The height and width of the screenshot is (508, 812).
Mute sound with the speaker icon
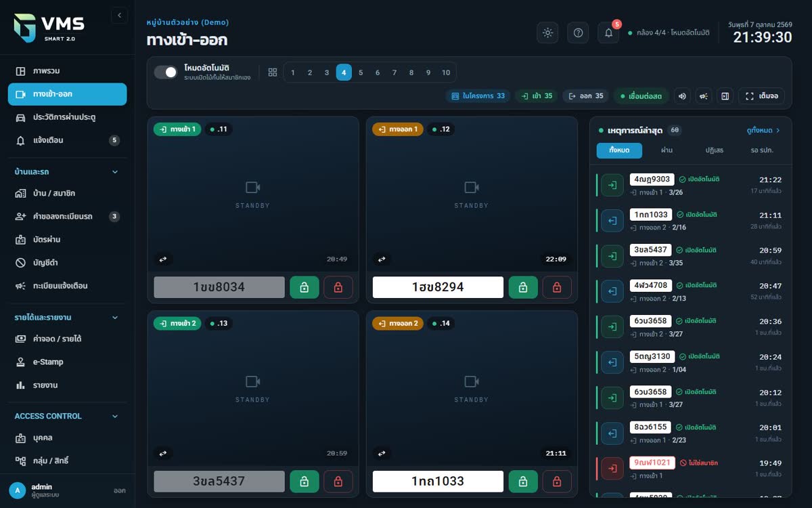point(682,96)
